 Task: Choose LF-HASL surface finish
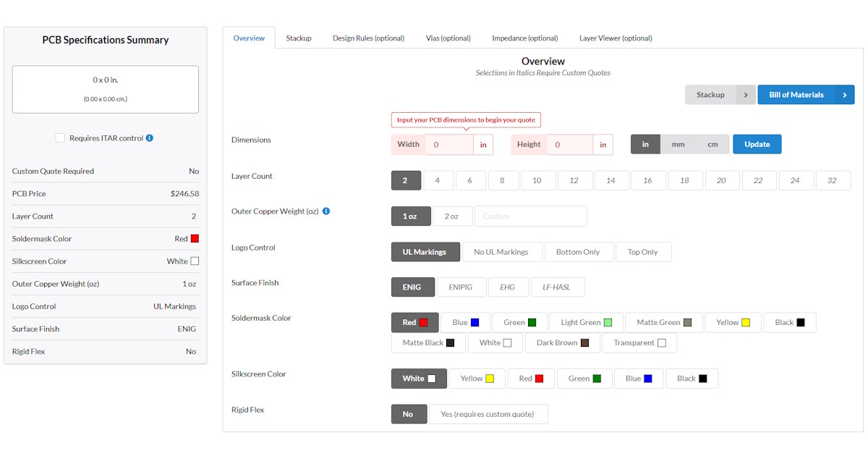point(558,287)
